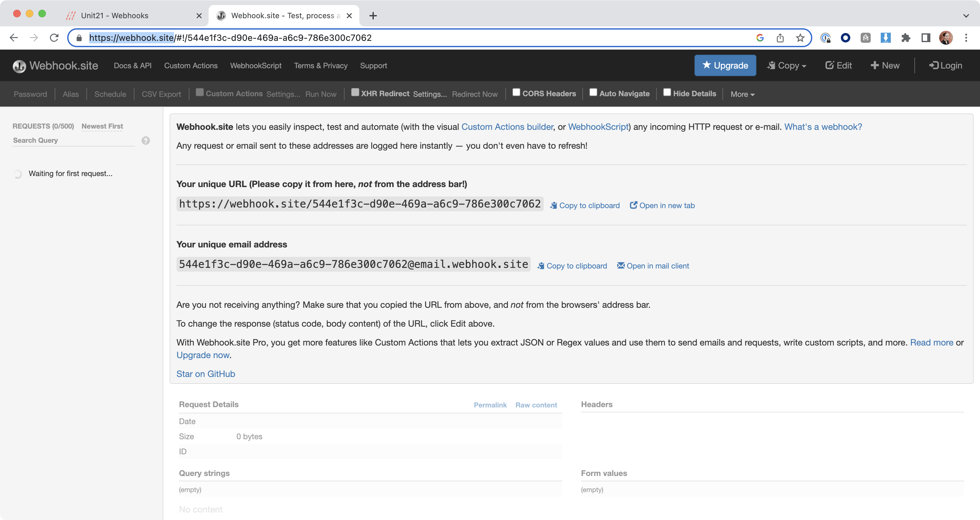Image resolution: width=980 pixels, height=520 pixels.
Task: Click the browser share icon
Action: tap(780, 38)
